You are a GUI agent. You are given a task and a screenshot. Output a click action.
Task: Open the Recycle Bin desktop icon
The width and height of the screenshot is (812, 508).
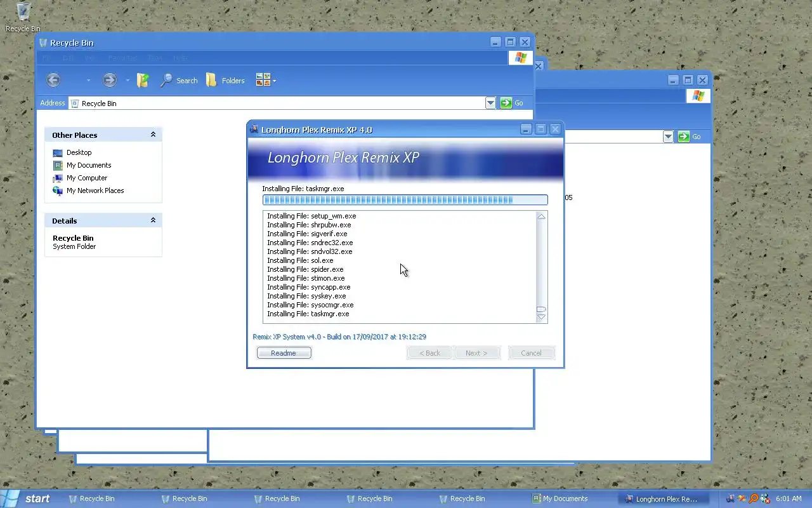23,17
